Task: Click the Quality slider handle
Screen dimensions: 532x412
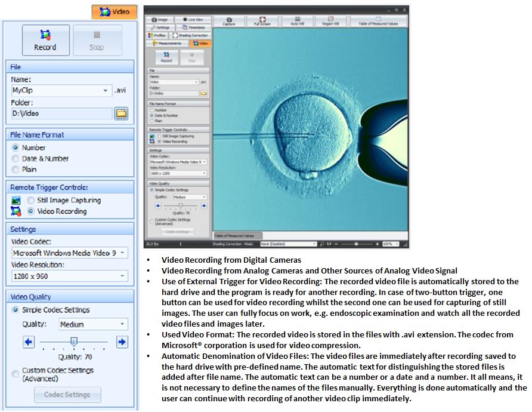Action: click(74, 342)
